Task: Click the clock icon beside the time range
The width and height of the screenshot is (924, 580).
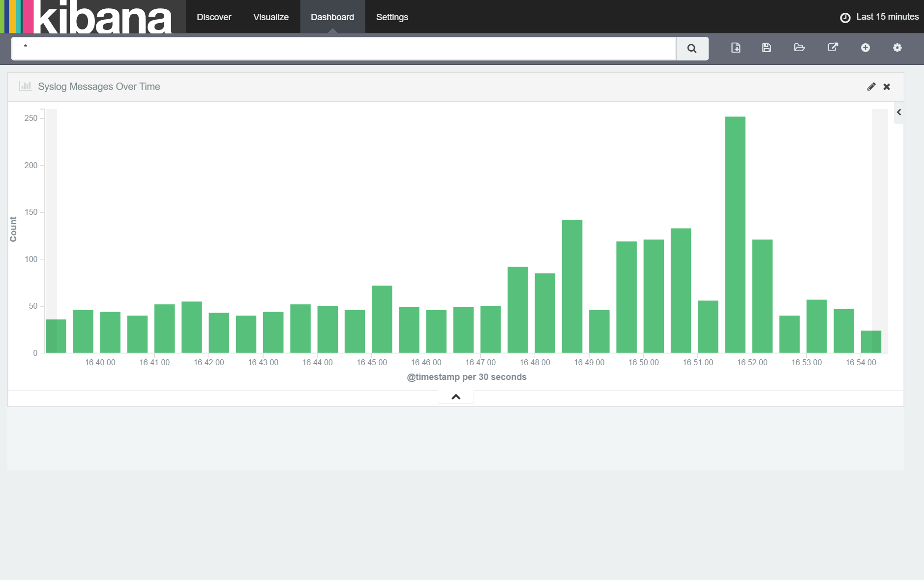Action: point(845,18)
